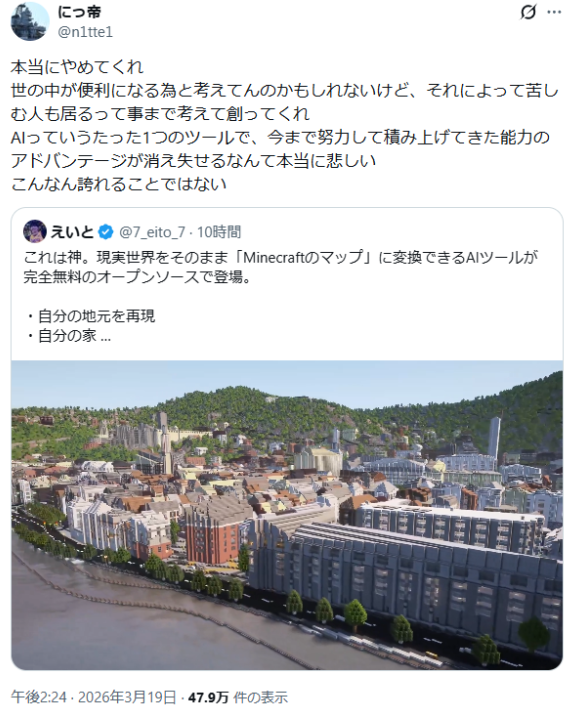Click the 午後2:24 · 2026年3月19日 post timestamp

pyautogui.click(x=93, y=697)
